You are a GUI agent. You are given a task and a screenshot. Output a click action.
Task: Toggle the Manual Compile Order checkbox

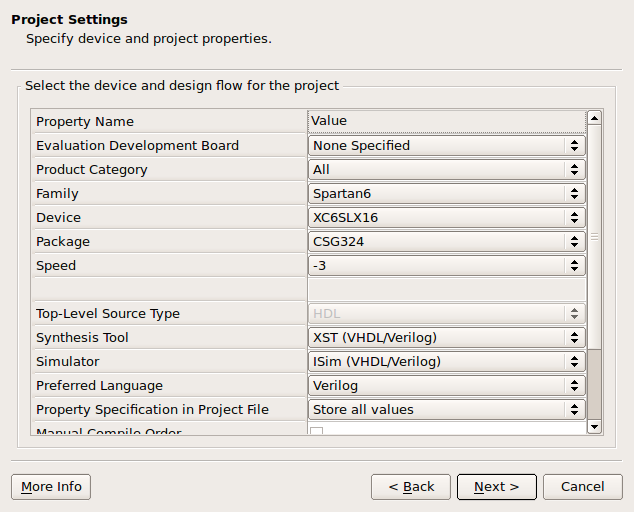[x=317, y=431]
